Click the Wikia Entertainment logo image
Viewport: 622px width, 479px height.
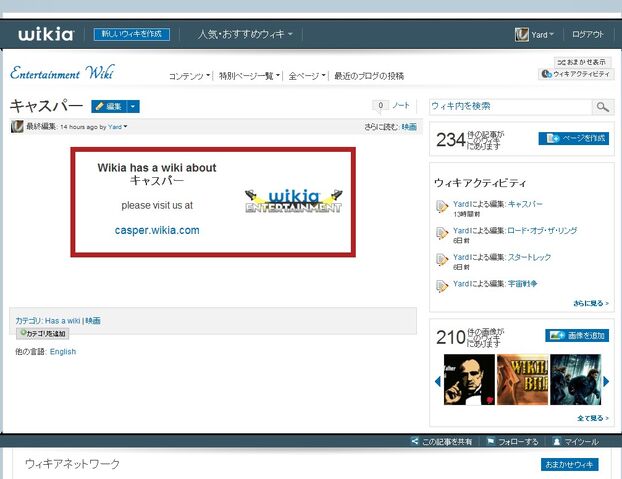(294, 201)
